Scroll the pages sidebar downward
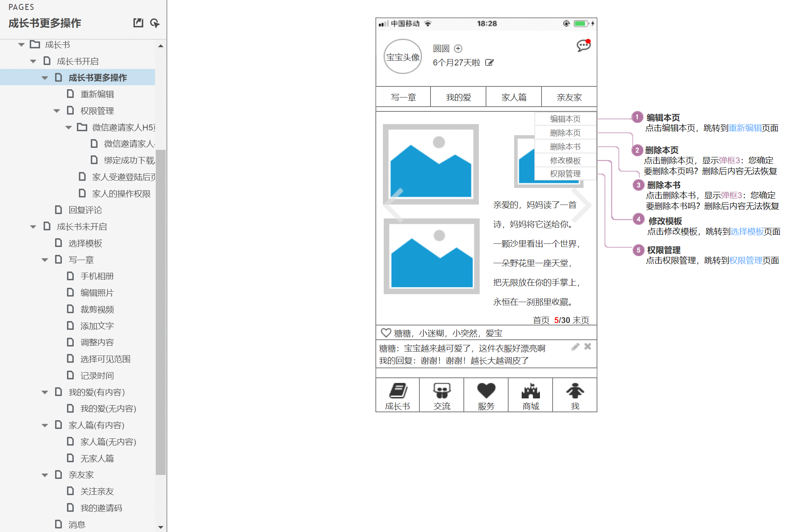Viewport: 796px width, 532px height. click(160, 527)
